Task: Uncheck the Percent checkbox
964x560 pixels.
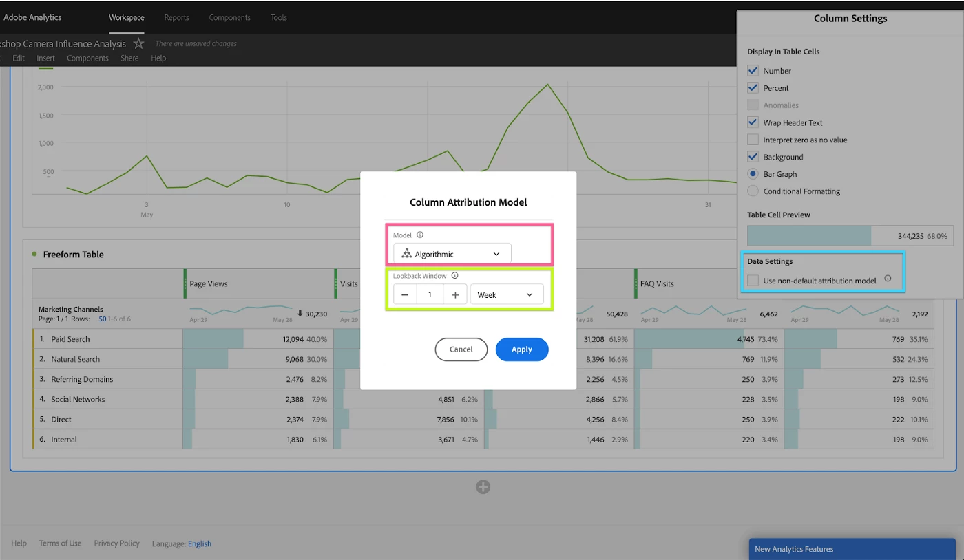Action: (753, 87)
